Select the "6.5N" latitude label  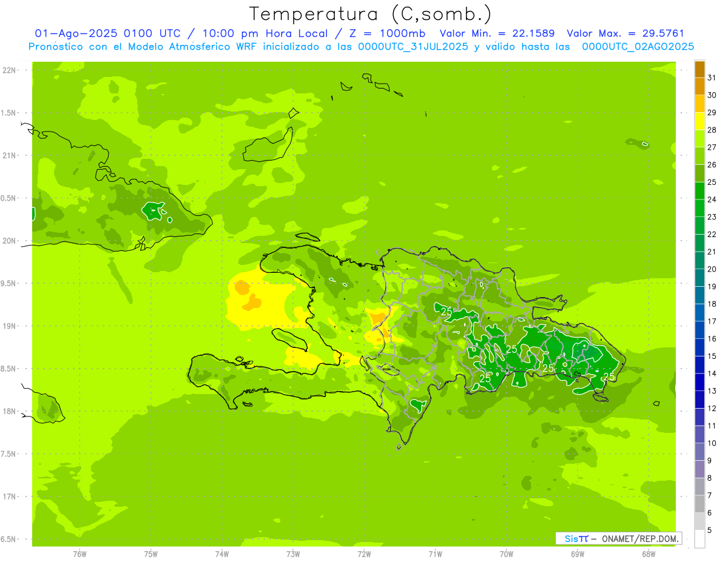pos(9,539)
